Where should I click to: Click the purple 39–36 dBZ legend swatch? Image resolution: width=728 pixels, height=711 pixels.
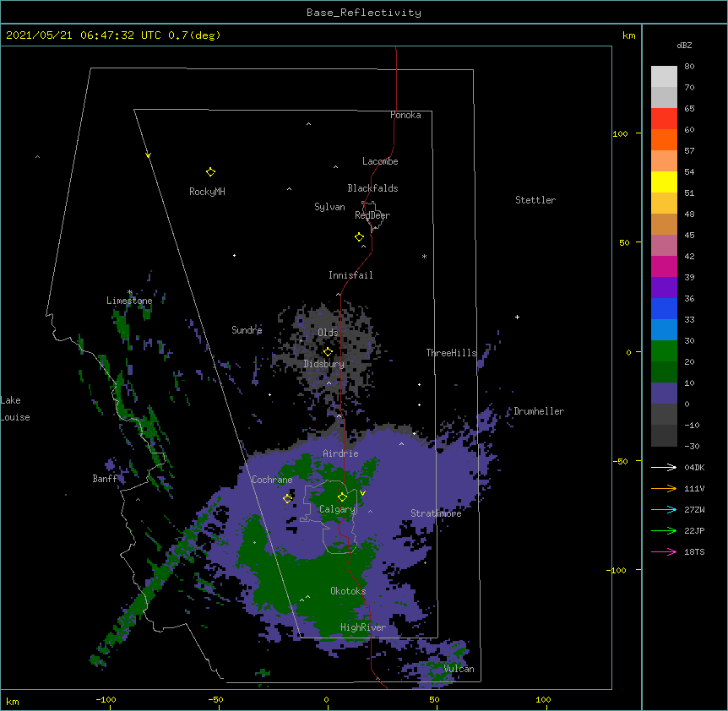pyautogui.click(x=664, y=288)
